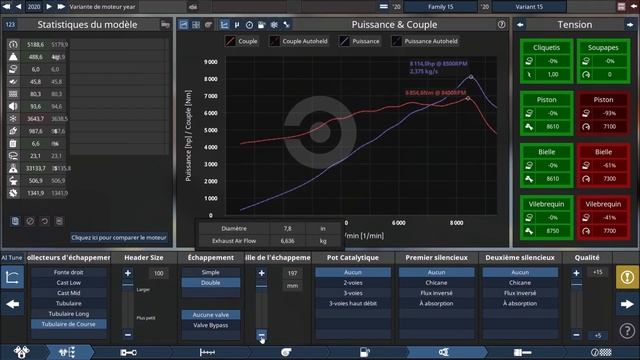Click the clipboard icon under statistics

point(15,221)
